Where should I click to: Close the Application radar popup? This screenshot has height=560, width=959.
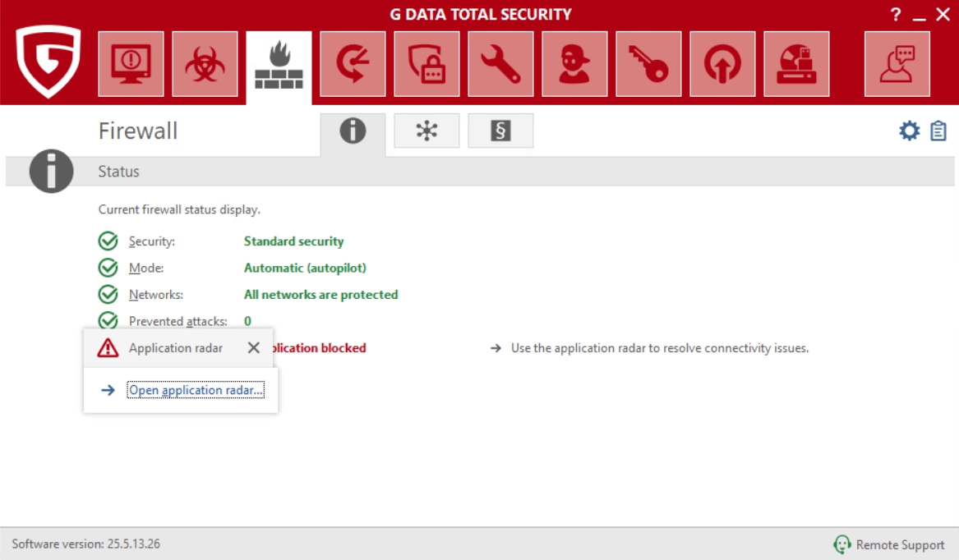254,348
